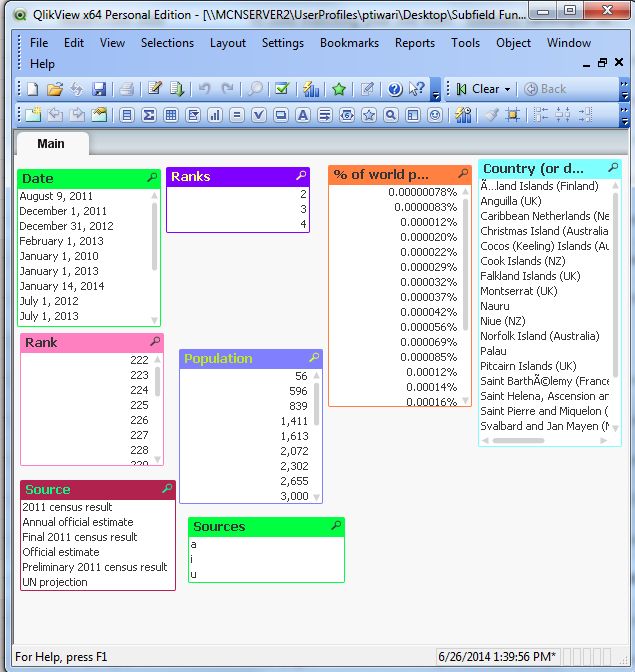This screenshot has width=635, height=672.
Task: Search the Population list box with its magnifier
Action: coord(315,357)
